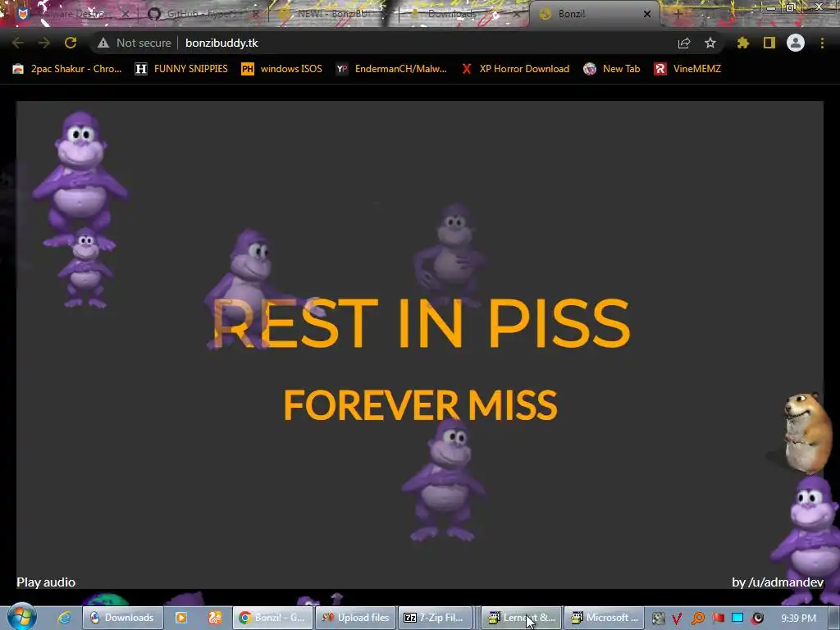Open VineMEMZ bookmark
The height and width of the screenshot is (630, 840).
tap(688, 69)
